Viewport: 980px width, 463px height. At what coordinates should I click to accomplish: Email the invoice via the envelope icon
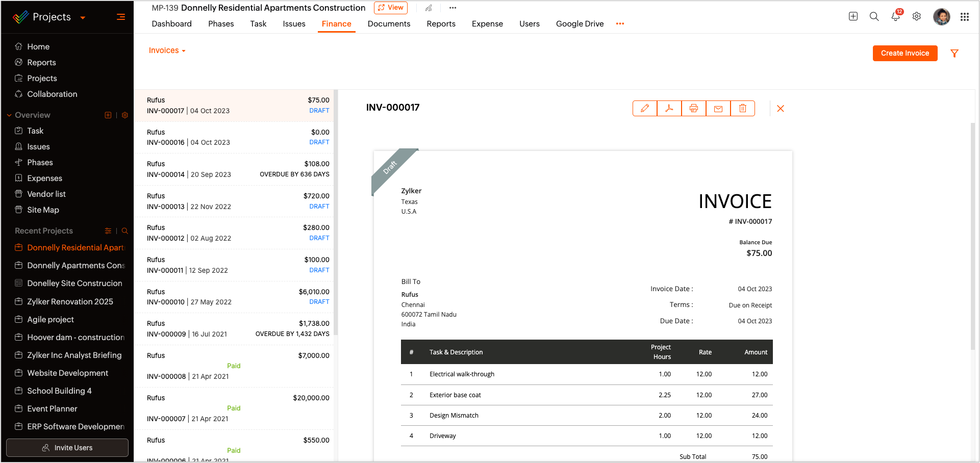718,108
